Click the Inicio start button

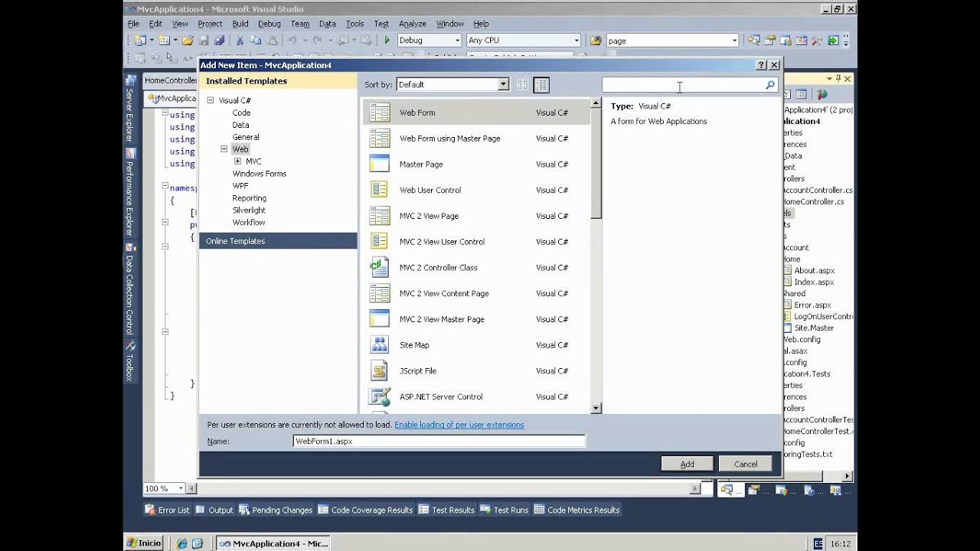click(x=144, y=543)
